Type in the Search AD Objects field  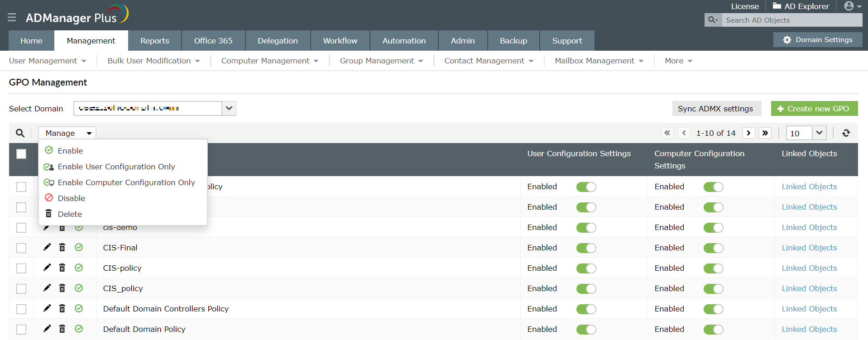pyautogui.click(x=791, y=20)
